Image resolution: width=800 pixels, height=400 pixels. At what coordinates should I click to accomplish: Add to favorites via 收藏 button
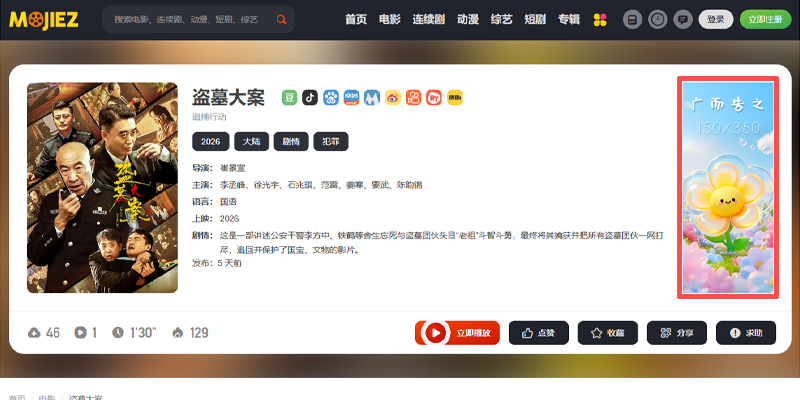607,333
